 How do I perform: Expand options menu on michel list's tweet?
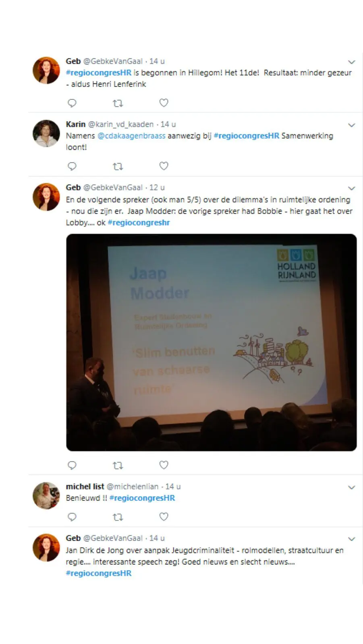tap(351, 487)
